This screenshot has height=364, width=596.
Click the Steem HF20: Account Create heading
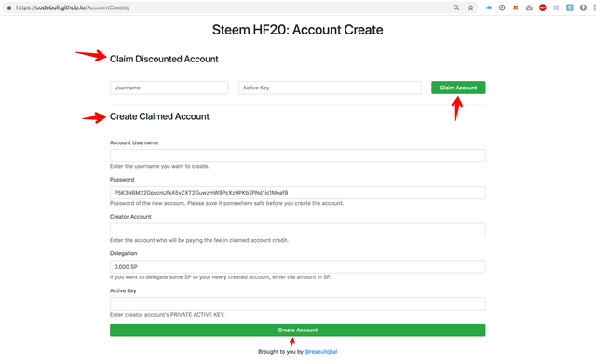click(298, 30)
